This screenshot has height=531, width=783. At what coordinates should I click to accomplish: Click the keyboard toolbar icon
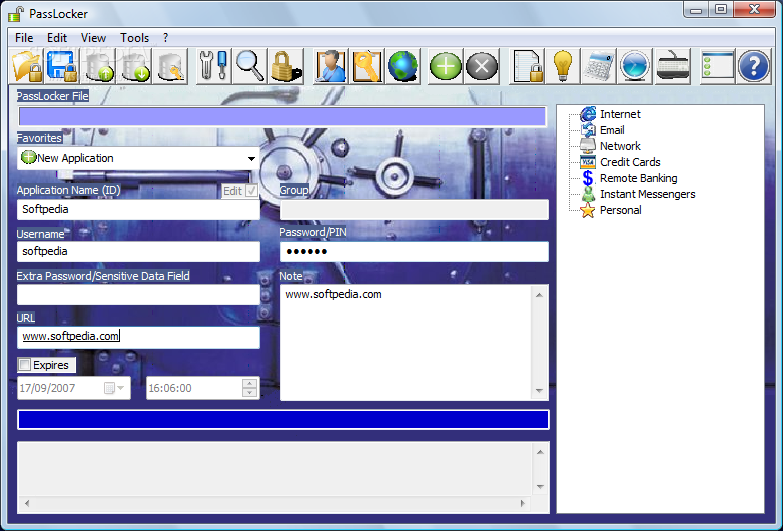tap(673, 66)
